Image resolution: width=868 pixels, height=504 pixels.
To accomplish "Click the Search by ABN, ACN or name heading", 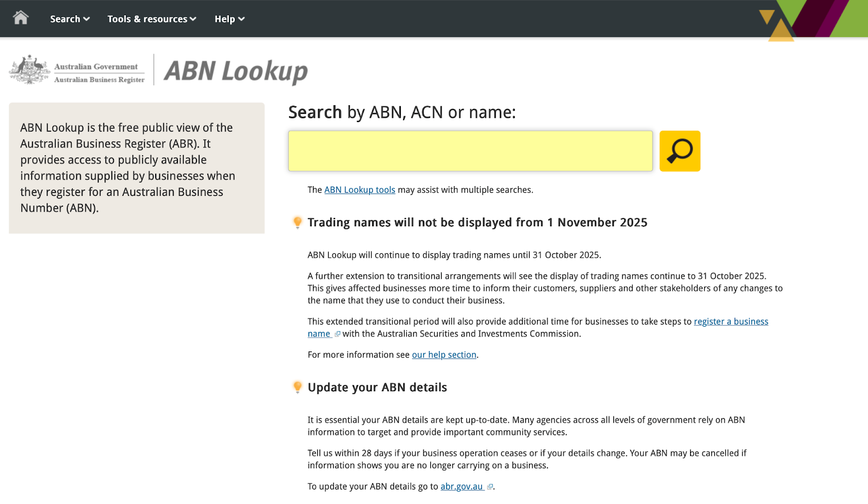I will click(x=402, y=112).
